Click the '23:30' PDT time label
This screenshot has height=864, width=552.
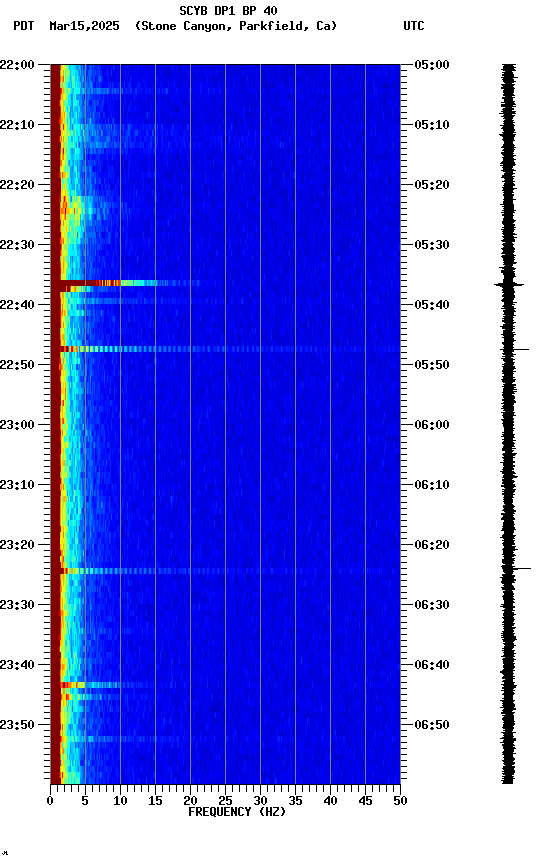(x=17, y=605)
